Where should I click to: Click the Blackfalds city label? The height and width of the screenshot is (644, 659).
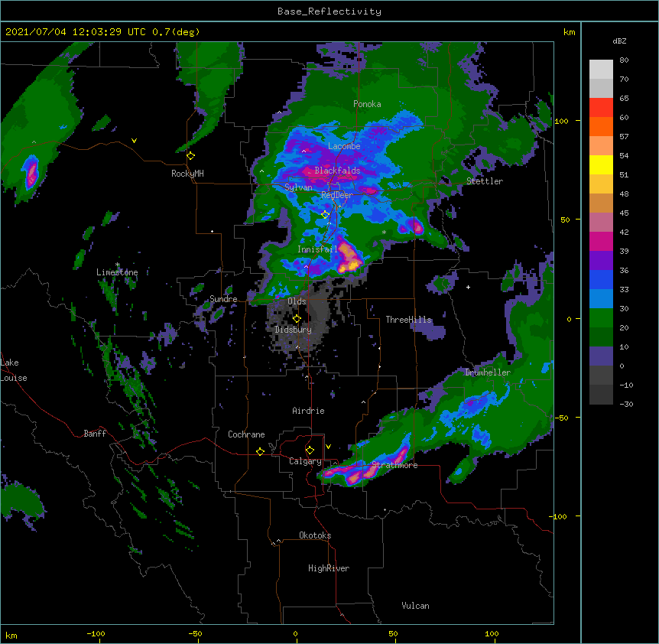337,171
